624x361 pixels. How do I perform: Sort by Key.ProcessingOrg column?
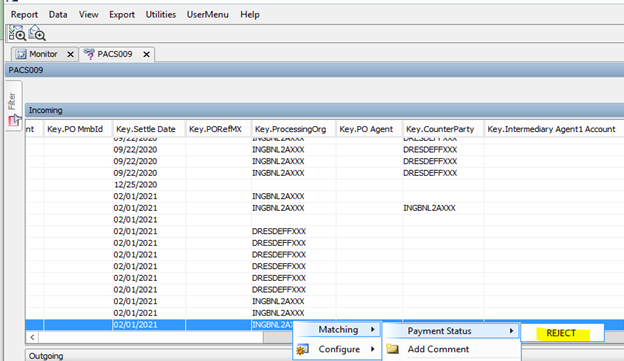(294, 129)
